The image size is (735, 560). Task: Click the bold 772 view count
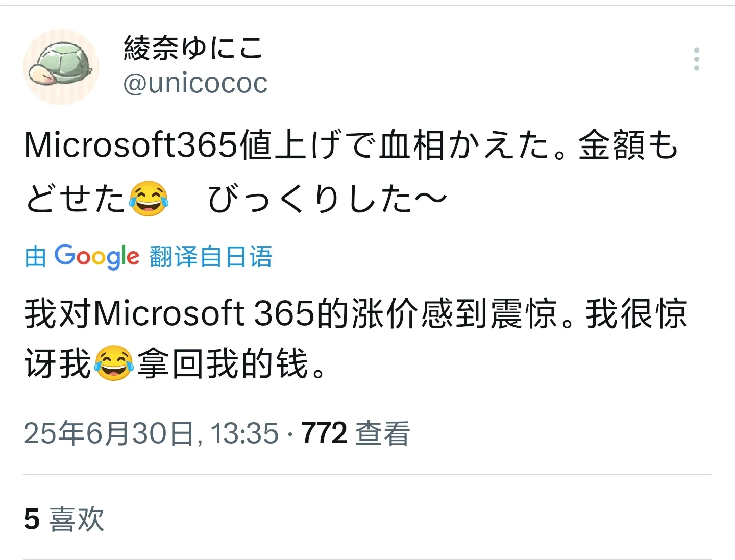click(324, 433)
